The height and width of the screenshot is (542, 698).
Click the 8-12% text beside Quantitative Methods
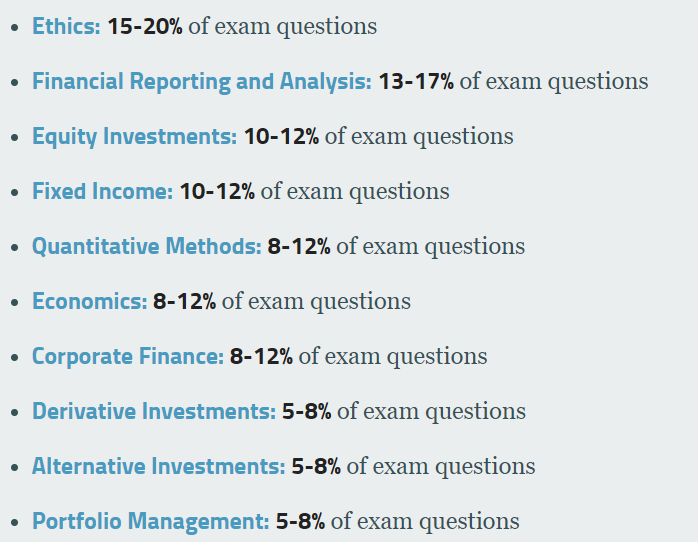(299, 247)
